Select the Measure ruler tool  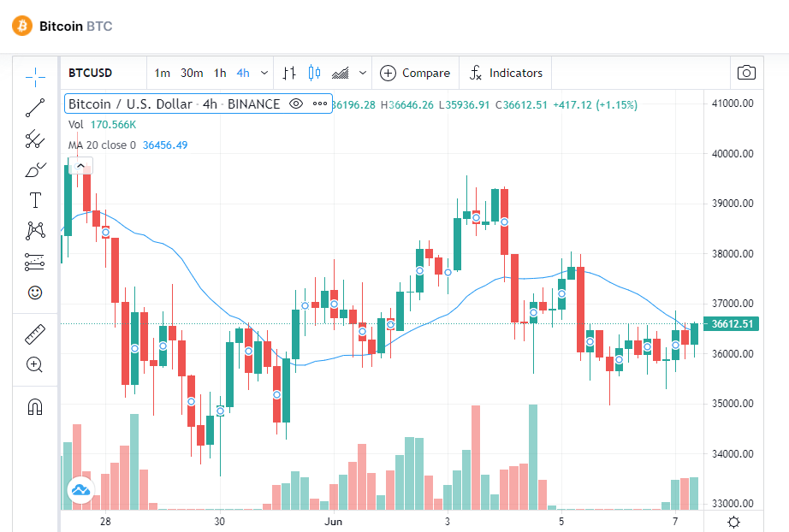click(34, 334)
